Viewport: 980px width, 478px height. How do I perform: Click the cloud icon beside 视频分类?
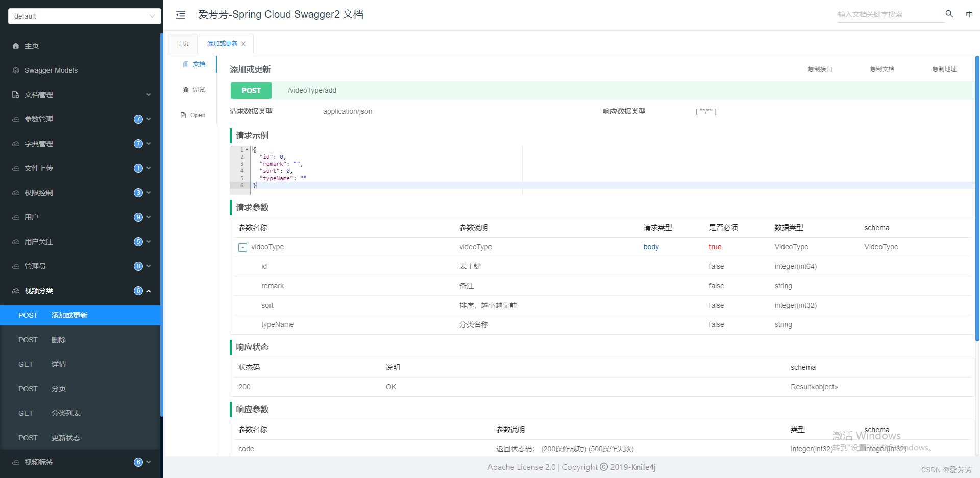(16, 291)
